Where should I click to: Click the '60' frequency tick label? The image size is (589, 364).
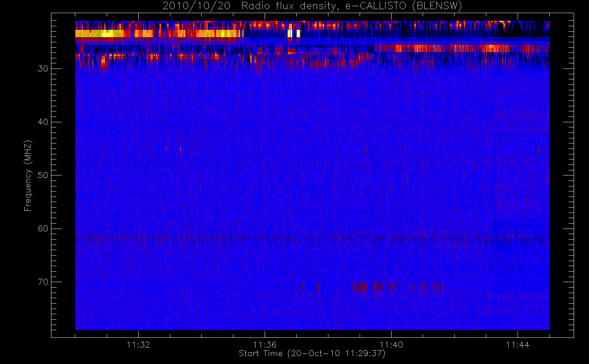click(43, 229)
